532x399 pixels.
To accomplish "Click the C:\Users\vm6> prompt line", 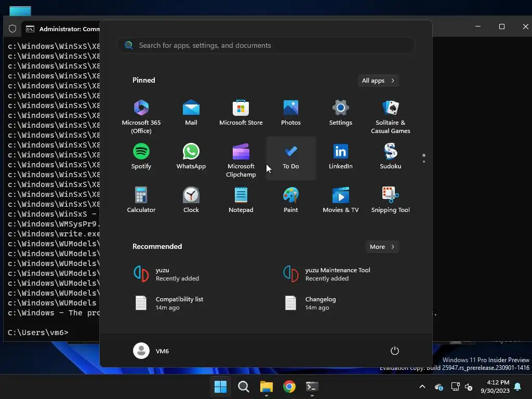I will (38, 332).
